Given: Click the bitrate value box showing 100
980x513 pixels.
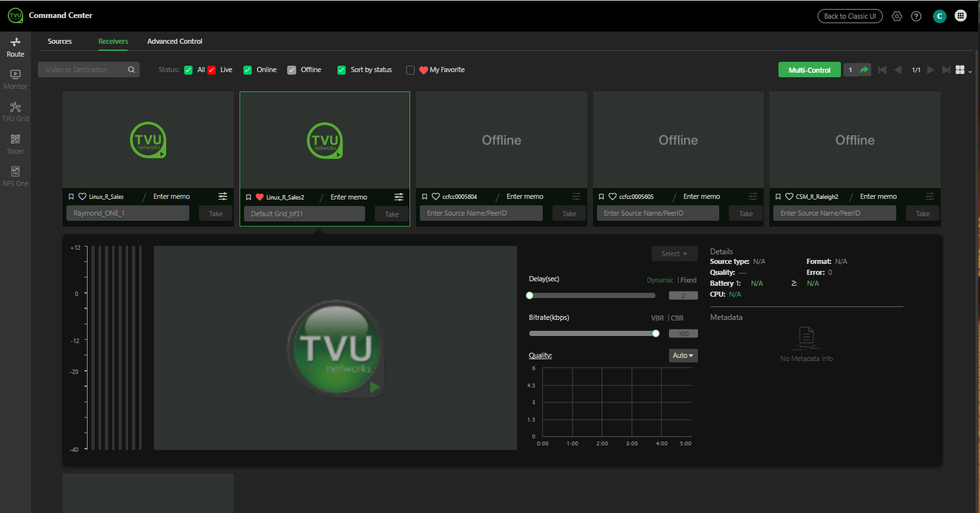Looking at the screenshot, I should point(683,333).
